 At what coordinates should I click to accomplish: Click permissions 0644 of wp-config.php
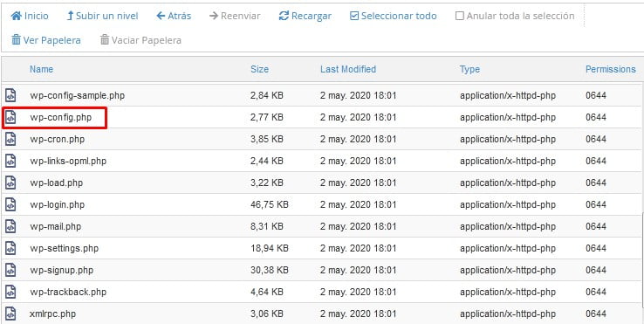tap(596, 118)
